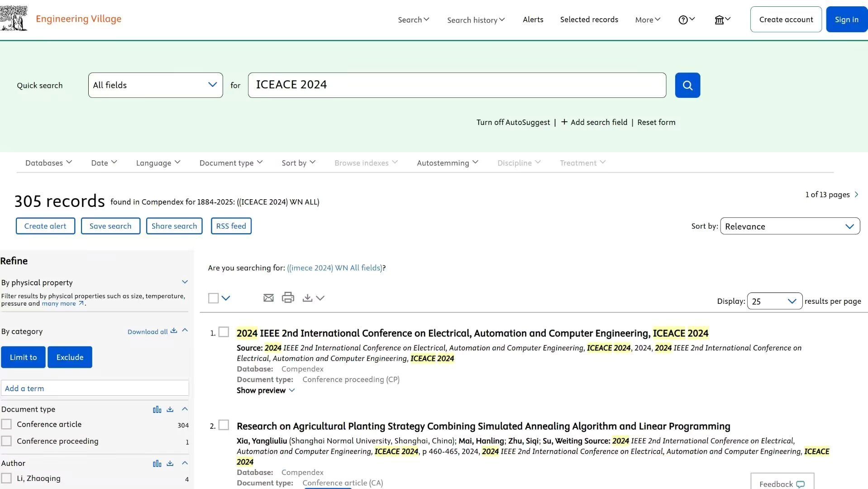This screenshot has height=489, width=868.
Task: Click Save search button
Action: tap(110, 226)
